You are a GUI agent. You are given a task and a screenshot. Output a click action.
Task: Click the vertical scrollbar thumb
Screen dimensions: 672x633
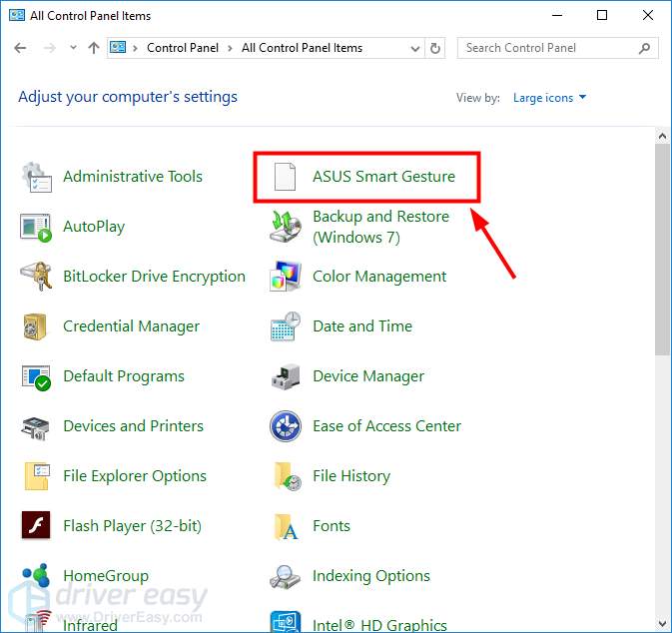[662, 249]
